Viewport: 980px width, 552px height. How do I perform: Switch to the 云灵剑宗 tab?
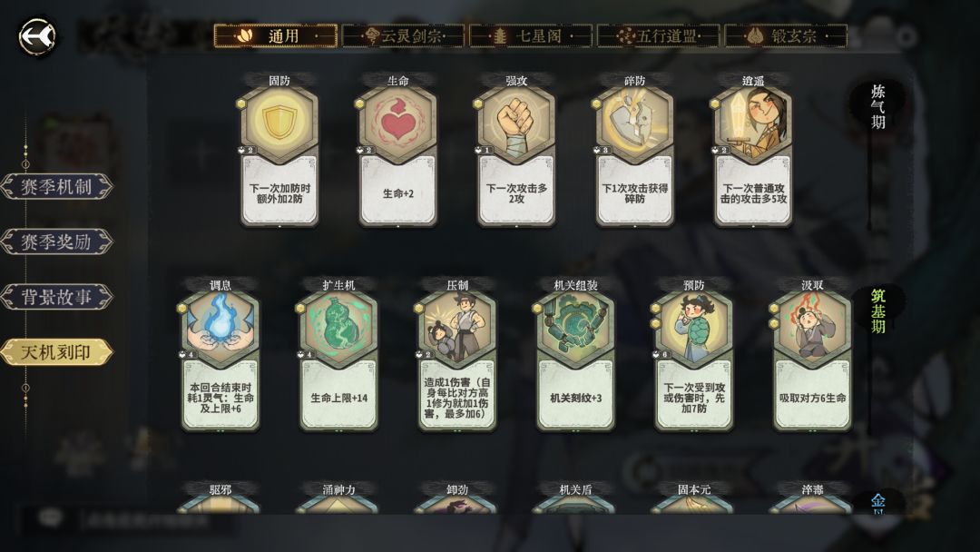click(404, 36)
